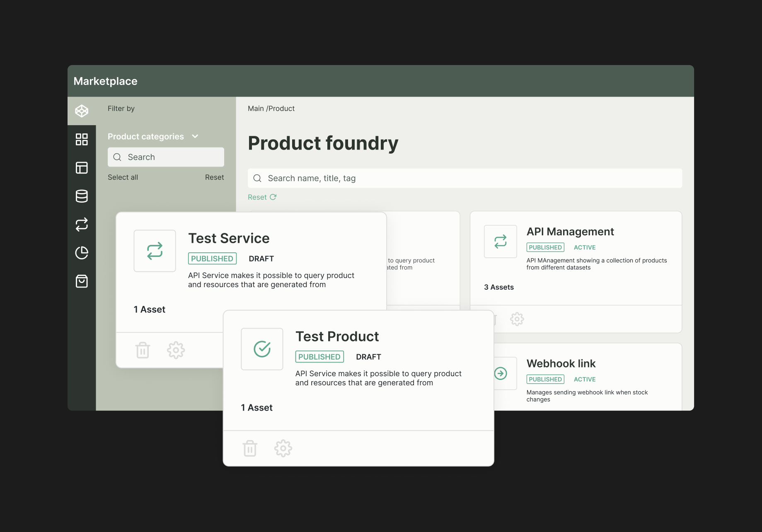Open the dashboard grid icon
This screenshot has height=532, width=762.
[82, 140]
